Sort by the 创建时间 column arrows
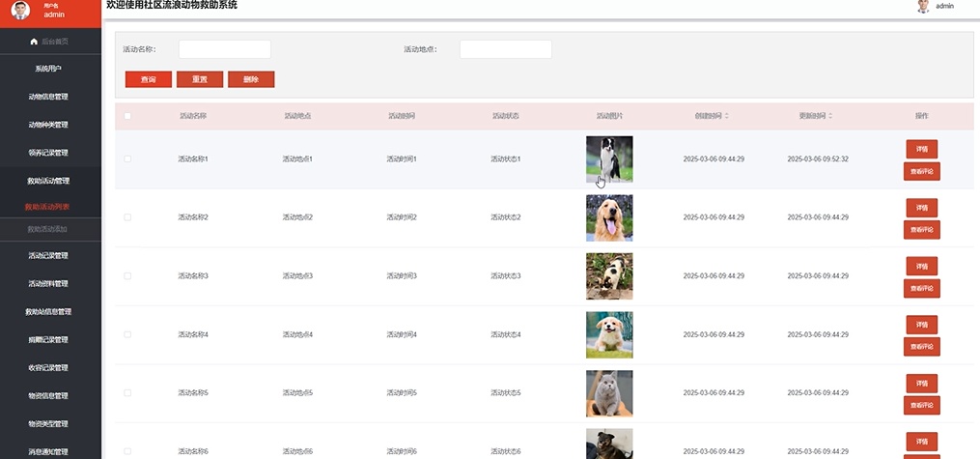 click(x=726, y=116)
